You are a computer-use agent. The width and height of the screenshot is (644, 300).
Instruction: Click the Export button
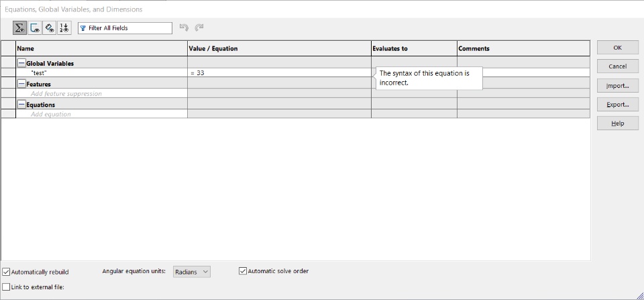(618, 105)
